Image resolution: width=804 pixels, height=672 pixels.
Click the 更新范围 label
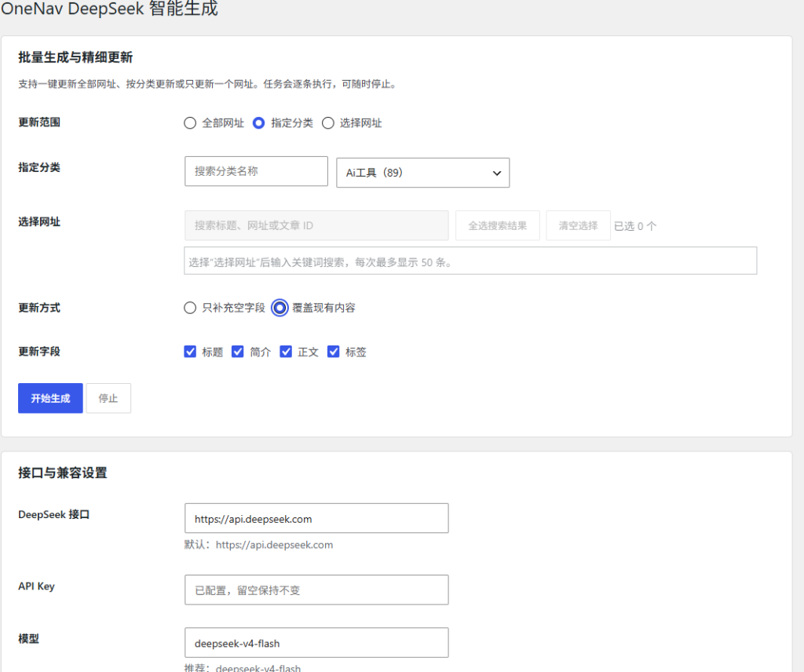click(39, 122)
